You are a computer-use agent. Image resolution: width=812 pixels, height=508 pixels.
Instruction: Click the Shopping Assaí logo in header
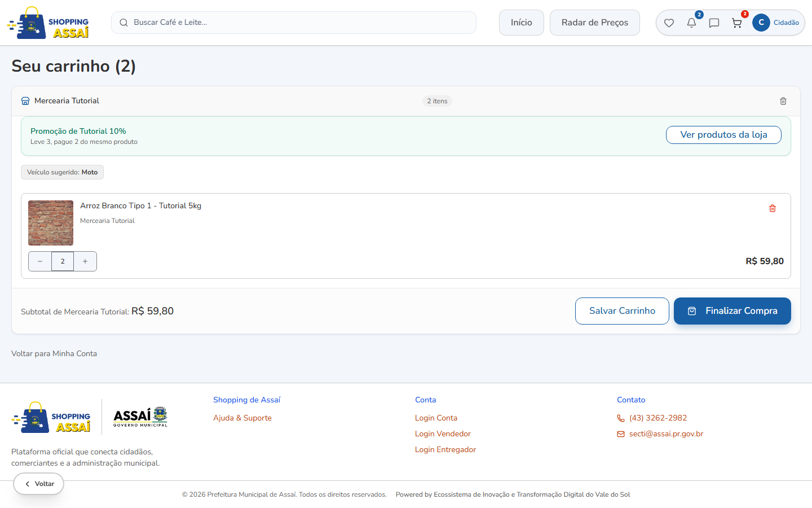tap(48, 23)
